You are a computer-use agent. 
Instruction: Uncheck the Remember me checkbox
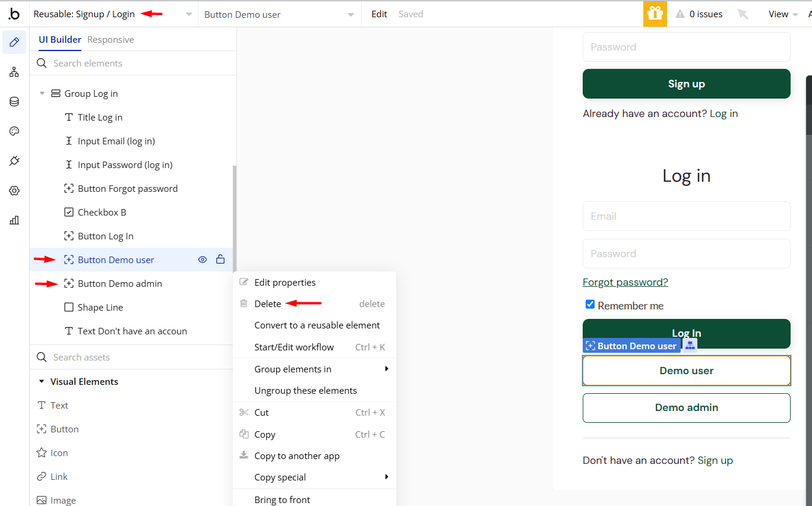pos(590,305)
